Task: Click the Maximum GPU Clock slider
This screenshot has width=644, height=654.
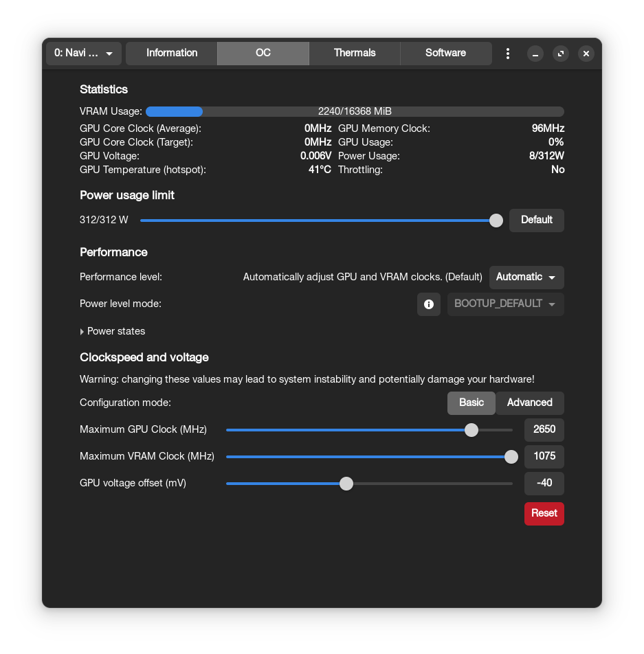Action: tap(369, 430)
